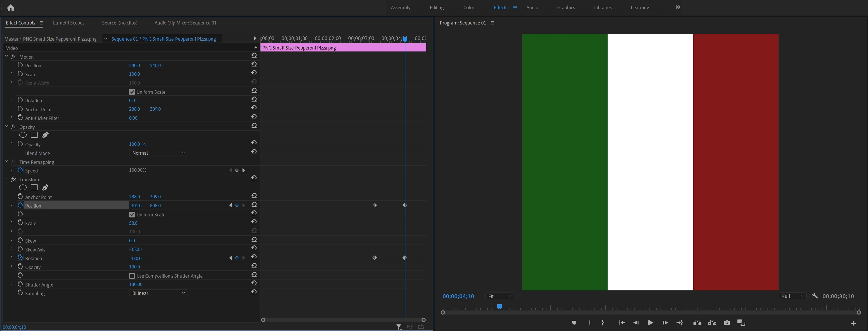This screenshot has width=868, height=331.
Task: Switch to the Lumetri Scopes tab
Action: (68, 23)
